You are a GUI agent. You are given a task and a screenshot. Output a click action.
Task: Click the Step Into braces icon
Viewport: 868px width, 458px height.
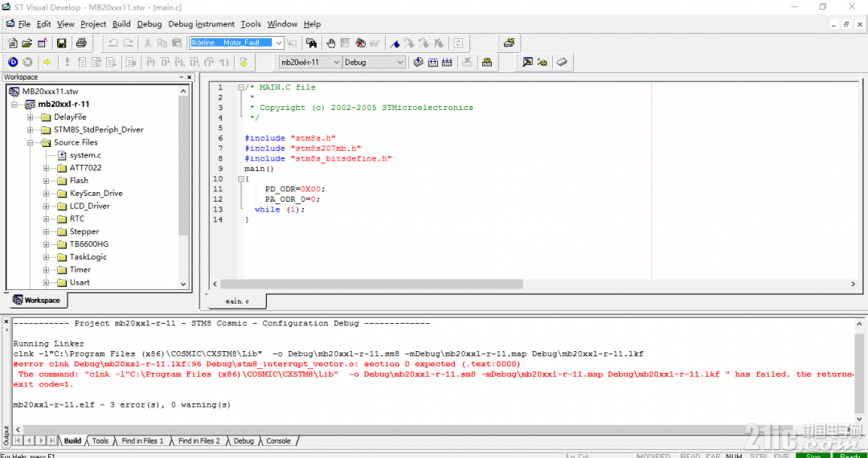(x=150, y=62)
